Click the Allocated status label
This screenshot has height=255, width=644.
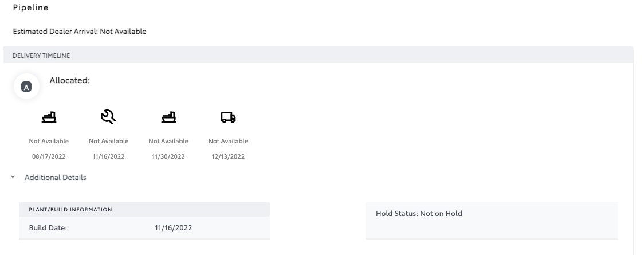click(70, 80)
